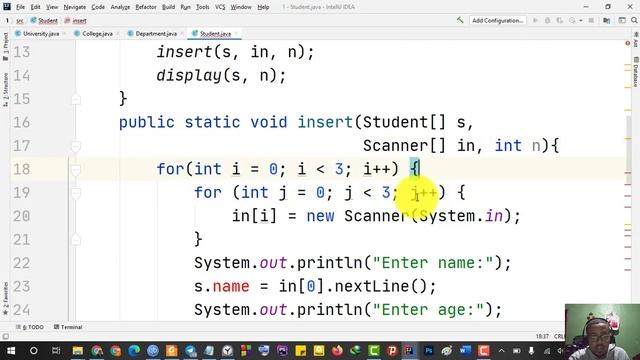Open the Edit menu
The image size is (640, 360).
click(36, 7)
